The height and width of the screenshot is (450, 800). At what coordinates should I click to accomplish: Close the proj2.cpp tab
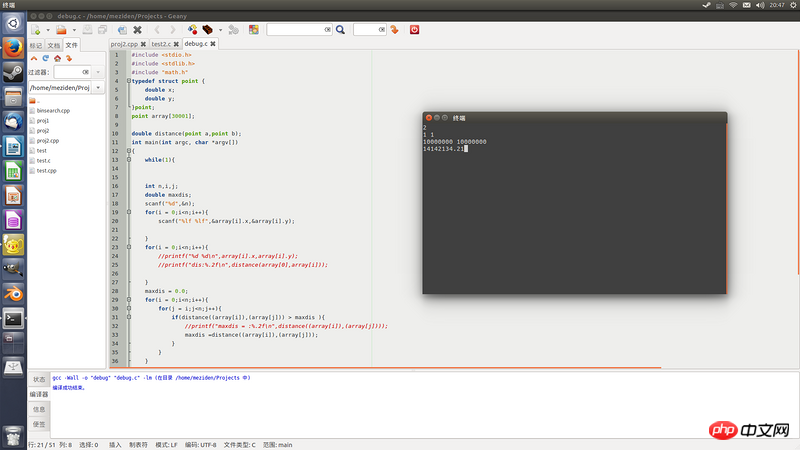[x=143, y=44]
